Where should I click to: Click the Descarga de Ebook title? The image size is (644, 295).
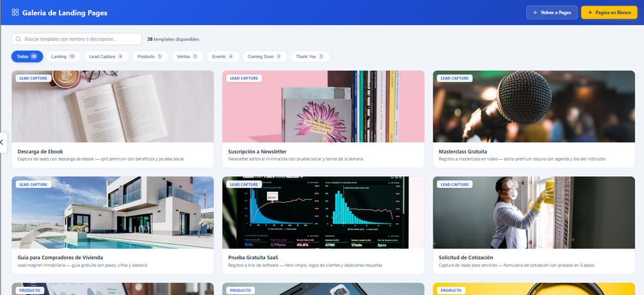(40, 152)
